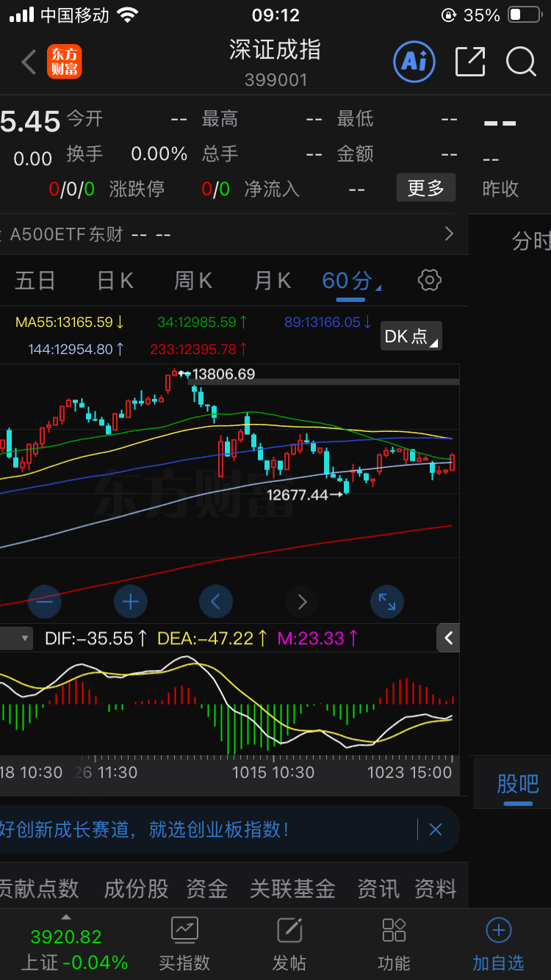Open the 60分 period dropdown tab
The image size is (551, 980).
pyautogui.click(x=351, y=281)
